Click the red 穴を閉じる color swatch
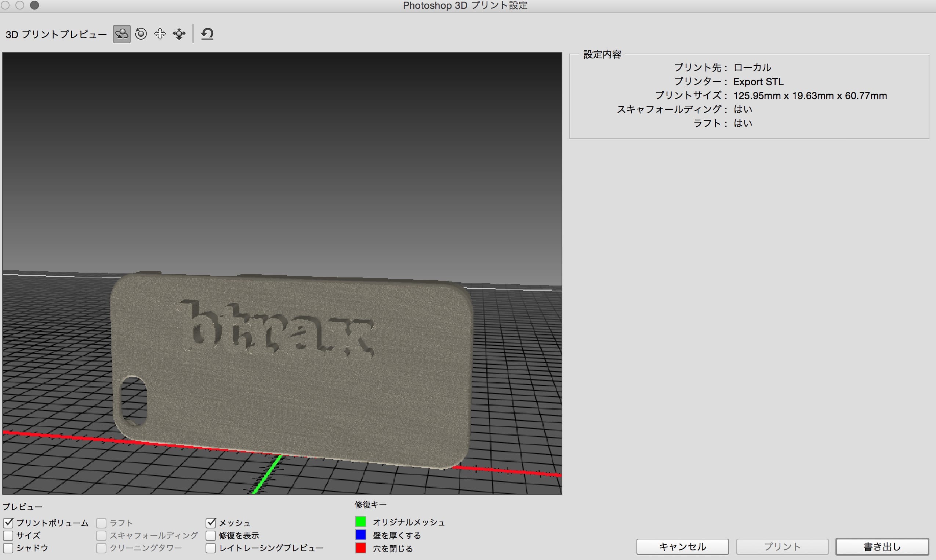This screenshot has width=936, height=560. pos(361,548)
